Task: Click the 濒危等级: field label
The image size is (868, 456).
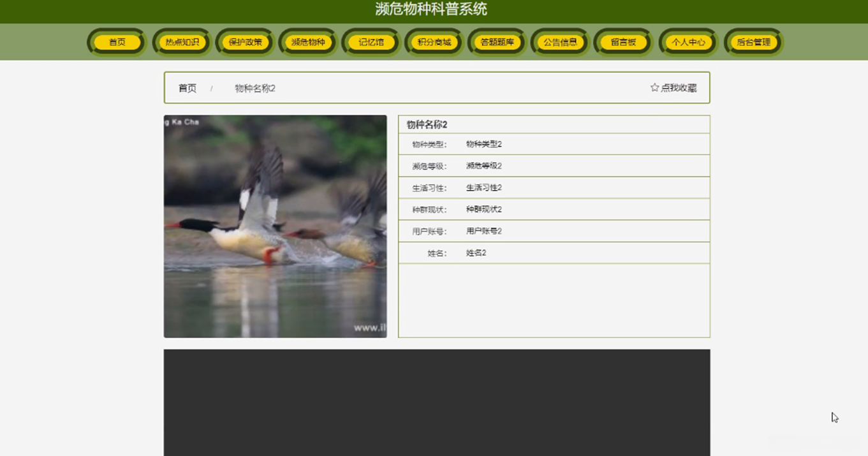Action: click(429, 166)
